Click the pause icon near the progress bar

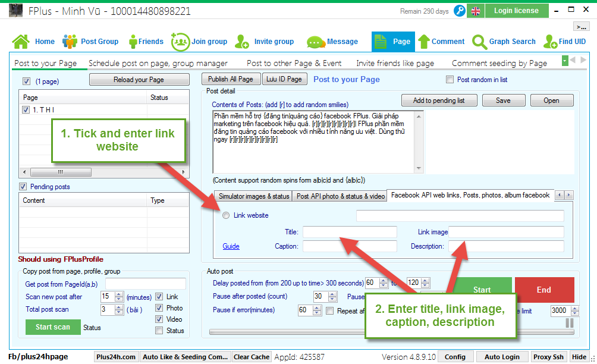(570, 323)
